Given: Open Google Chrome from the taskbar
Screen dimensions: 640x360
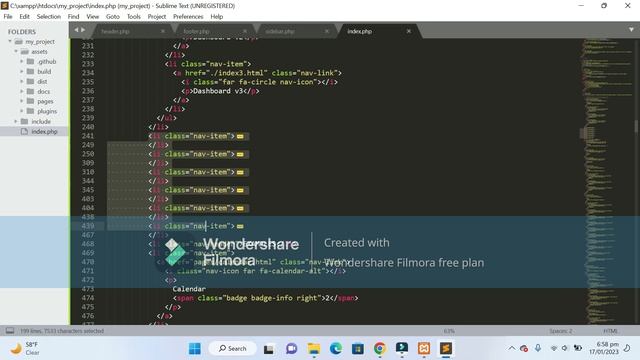Looking at the screenshot, I should [380, 349].
